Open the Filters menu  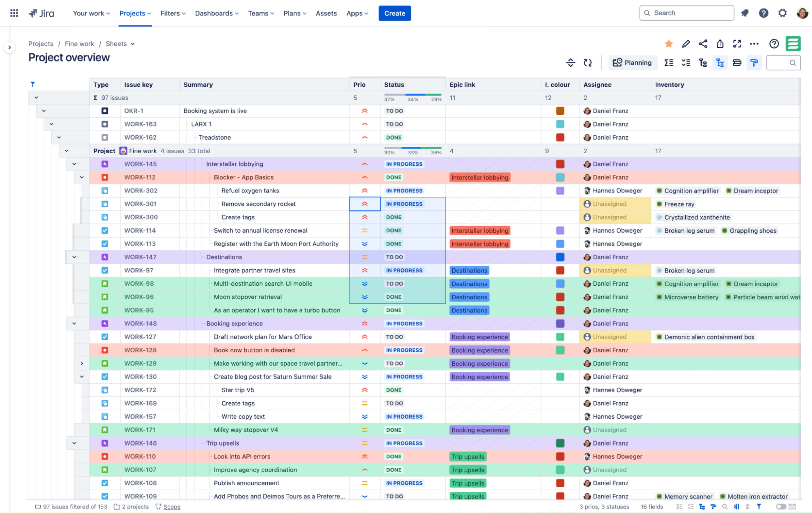173,13
